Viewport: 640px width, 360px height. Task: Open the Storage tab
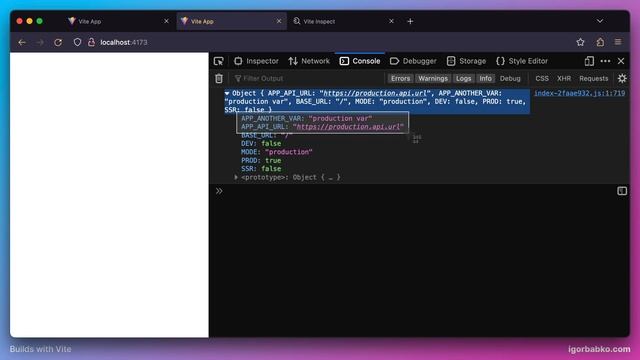click(x=466, y=61)
